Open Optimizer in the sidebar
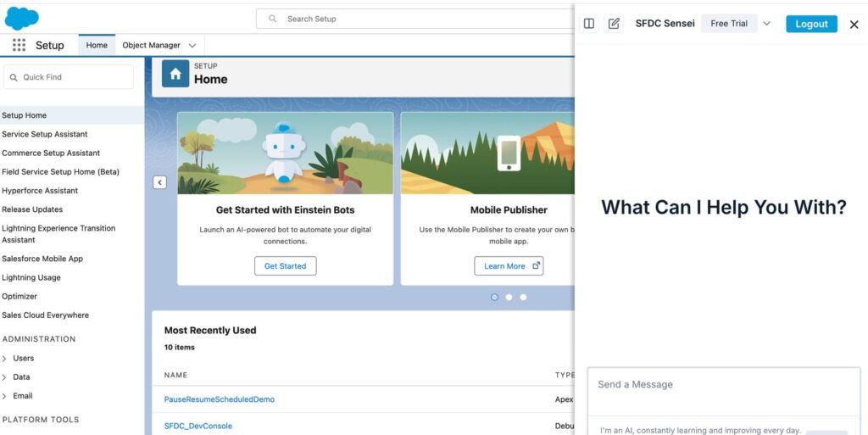This screenshot has width=868, height=435. (19, 296)
